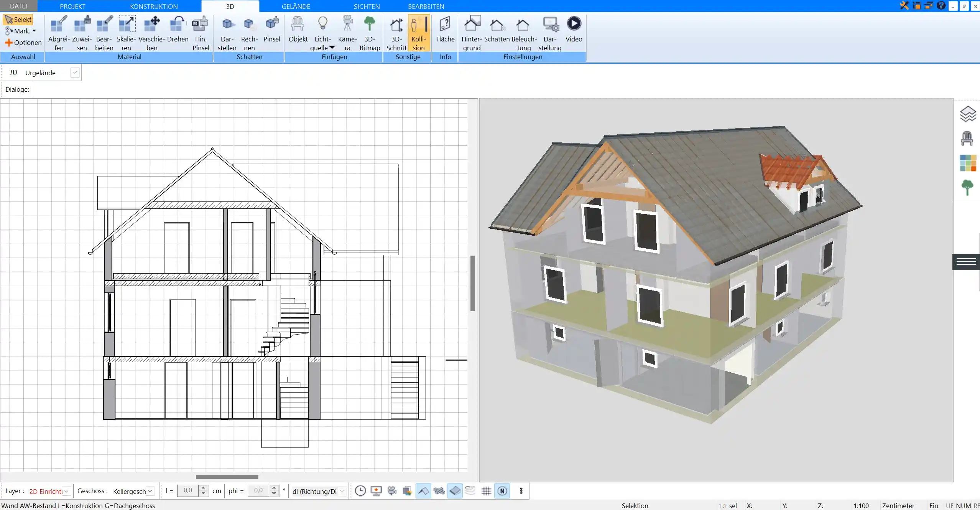980x510 pixels.
Task: Click the Hin. Pinsel tool
Action: pyautogui.click(x=201, y=33)
